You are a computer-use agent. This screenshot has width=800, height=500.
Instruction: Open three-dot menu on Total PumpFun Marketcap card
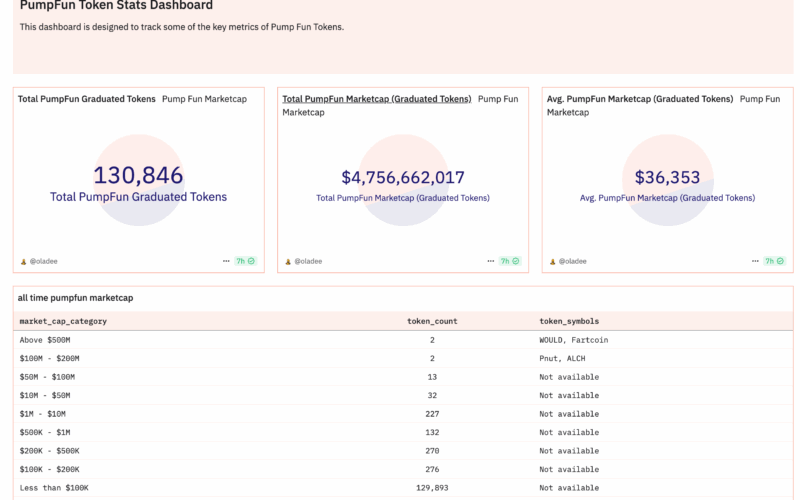(x=491, y=261)
